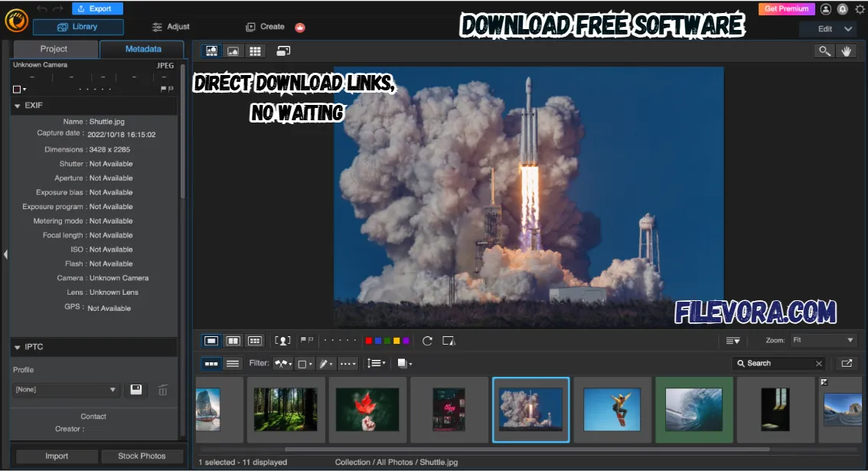Select the snowboarder photo thumbnail
Image resolution: width=868 pixels, height=471 pixels.
(612, 409)
